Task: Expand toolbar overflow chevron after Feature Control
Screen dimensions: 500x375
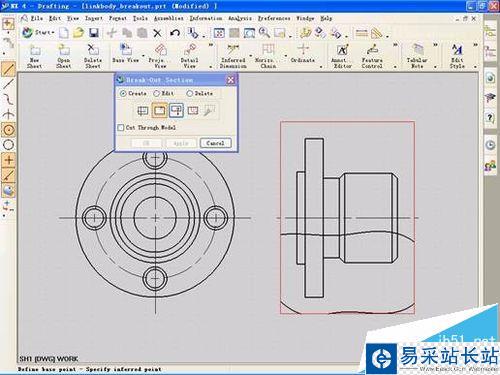Action: point(395,45)
